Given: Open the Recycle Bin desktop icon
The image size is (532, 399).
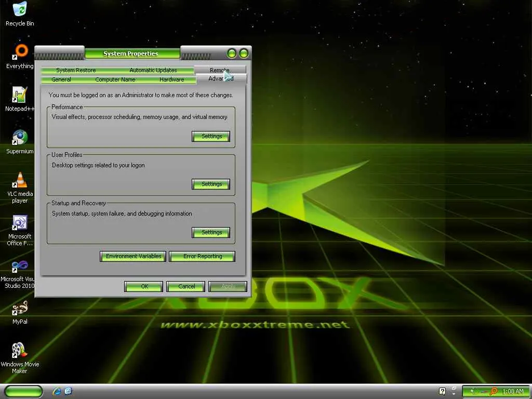Looking at the screenshot, I should point(20,14).
